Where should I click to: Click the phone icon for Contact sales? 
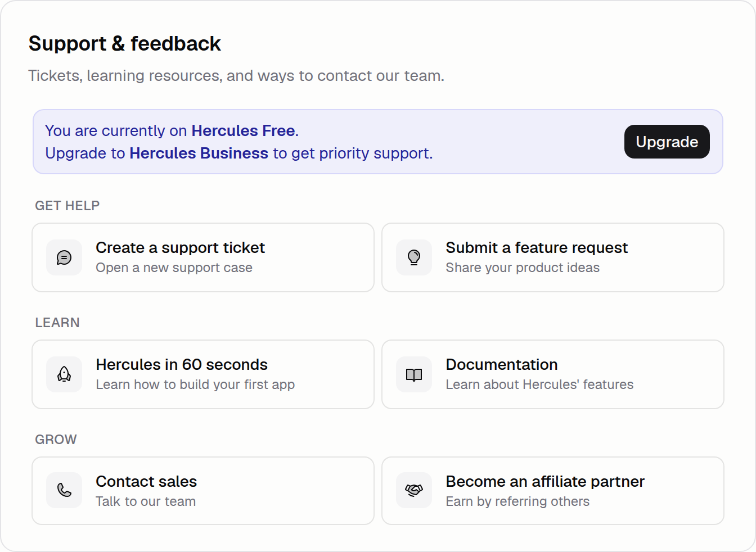(64, 490)
